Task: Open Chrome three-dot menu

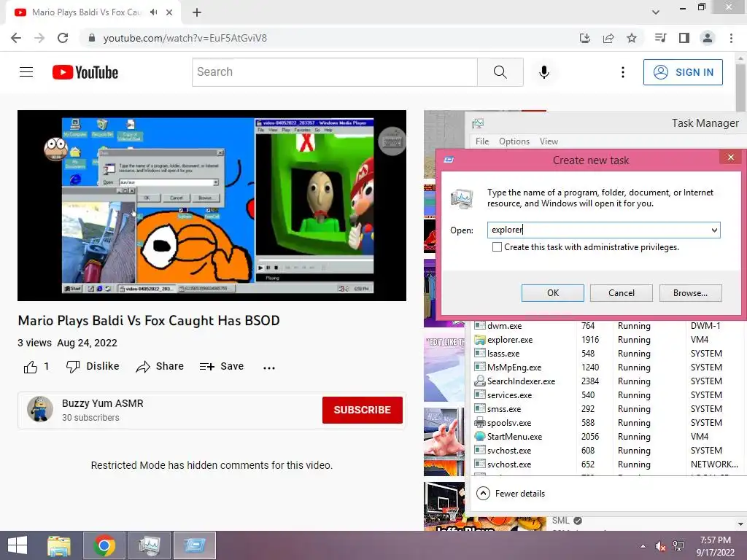Action: 731,38
